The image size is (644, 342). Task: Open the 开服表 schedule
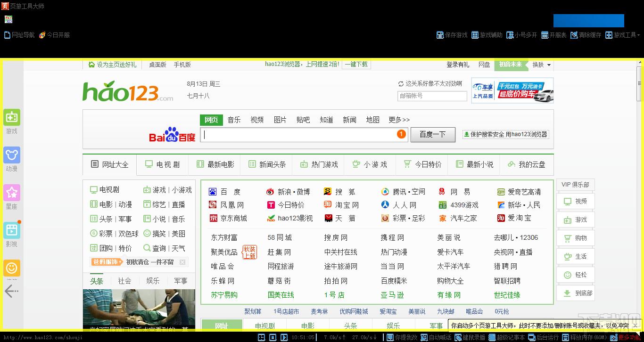click(x=554, y=35)
